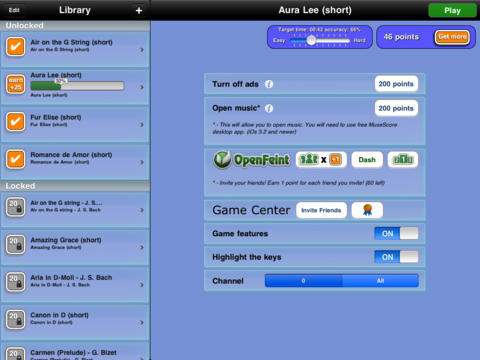Toggle the Game features switch
Screen dimensions: 480x360
[x=396, y=233]
